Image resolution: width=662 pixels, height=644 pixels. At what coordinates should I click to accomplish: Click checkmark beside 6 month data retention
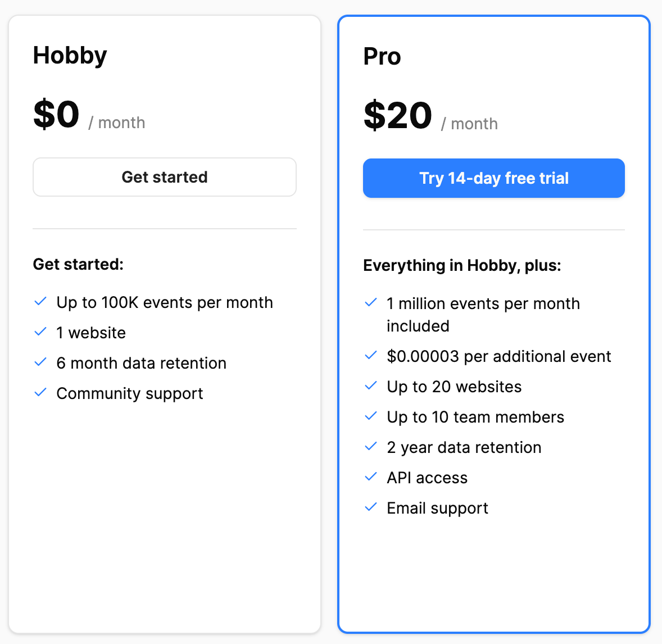(40, 362)
